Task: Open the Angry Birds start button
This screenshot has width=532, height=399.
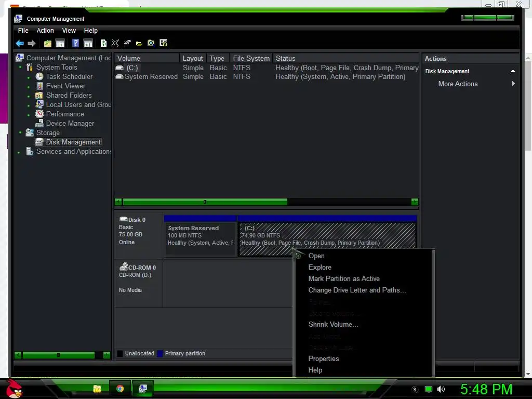Action: (15, 389)
